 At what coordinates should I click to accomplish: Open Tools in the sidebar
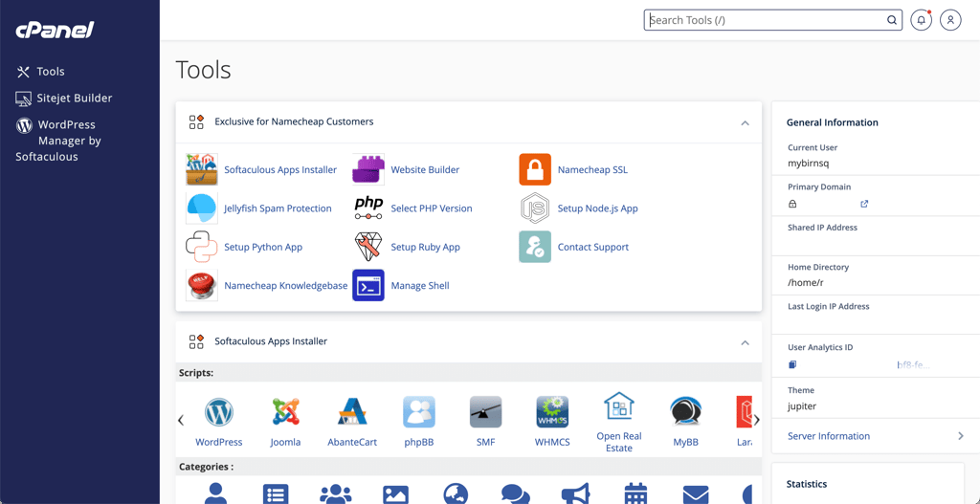click(x=40, y=72)
